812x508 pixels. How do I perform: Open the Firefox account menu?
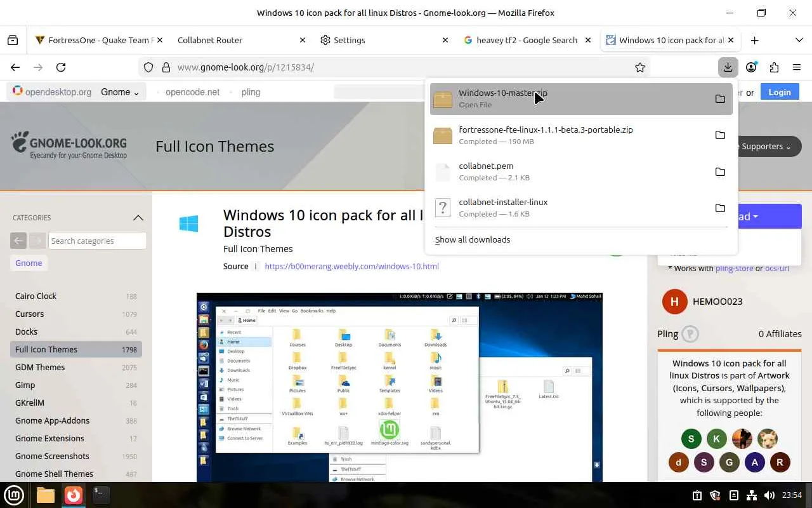pyautogui.click(x=751, y=67)
